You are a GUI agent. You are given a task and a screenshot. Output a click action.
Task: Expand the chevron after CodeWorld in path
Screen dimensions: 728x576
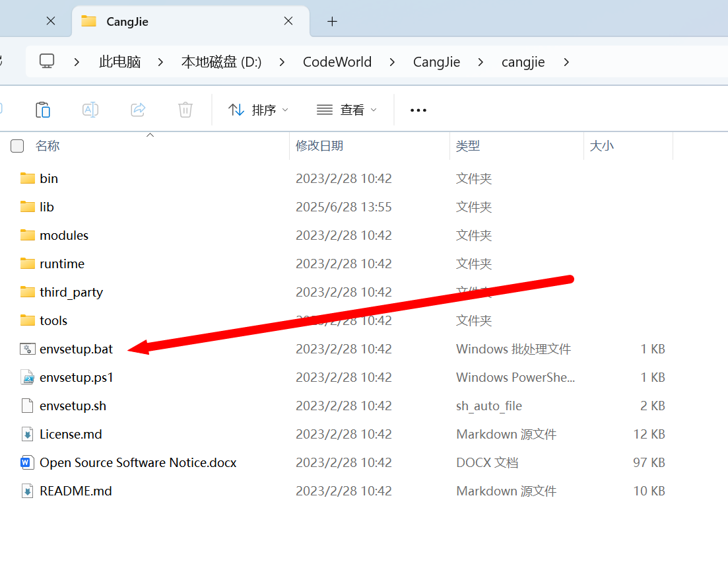pos(393,62)
